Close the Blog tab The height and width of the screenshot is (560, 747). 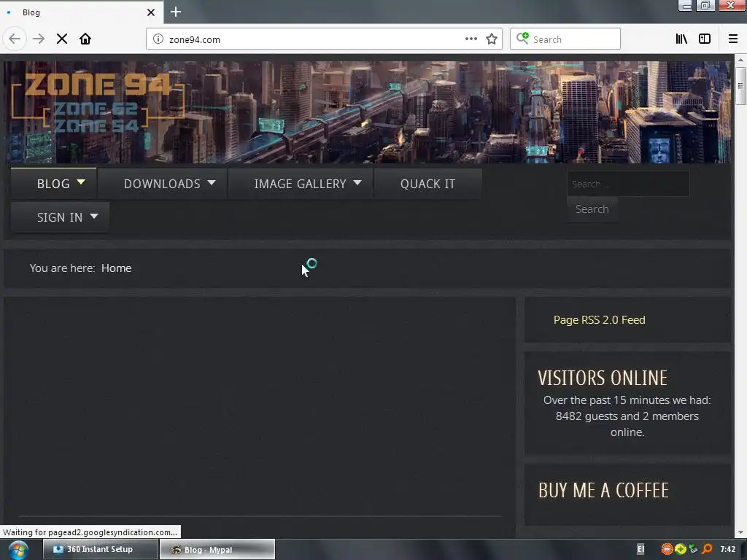point(151,12)
